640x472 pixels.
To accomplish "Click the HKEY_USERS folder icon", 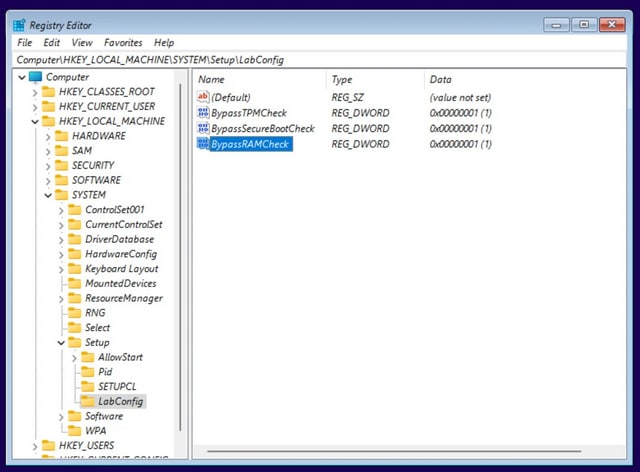I will (x=49, y=445).
